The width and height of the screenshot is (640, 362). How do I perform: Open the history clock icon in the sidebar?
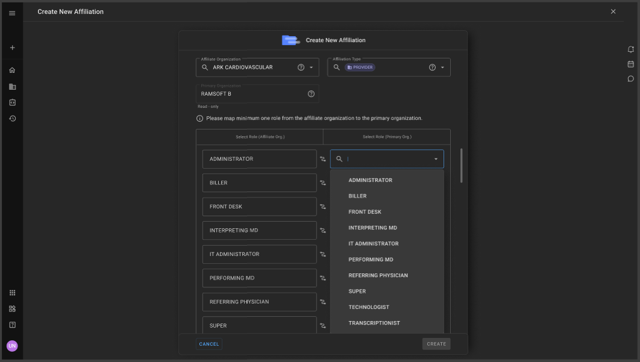tap(12, 118)
